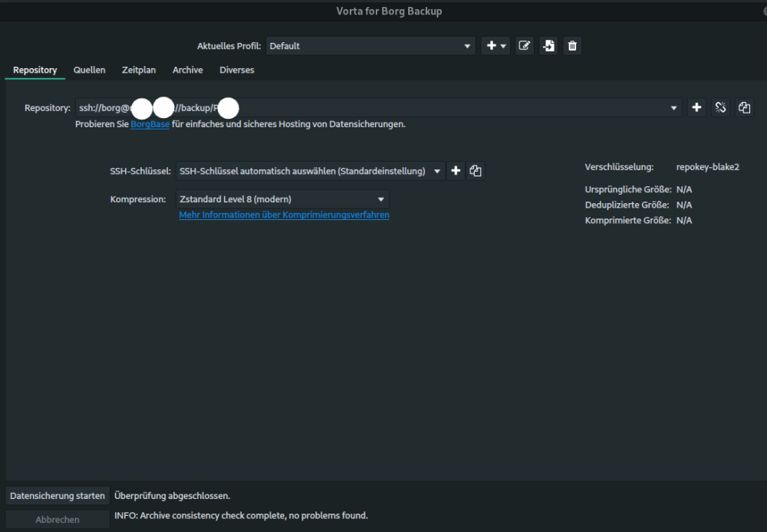This screenshot has height=532, width=767.
Task: Switch to the Repository tab
Action: click(x=35, y=70)
